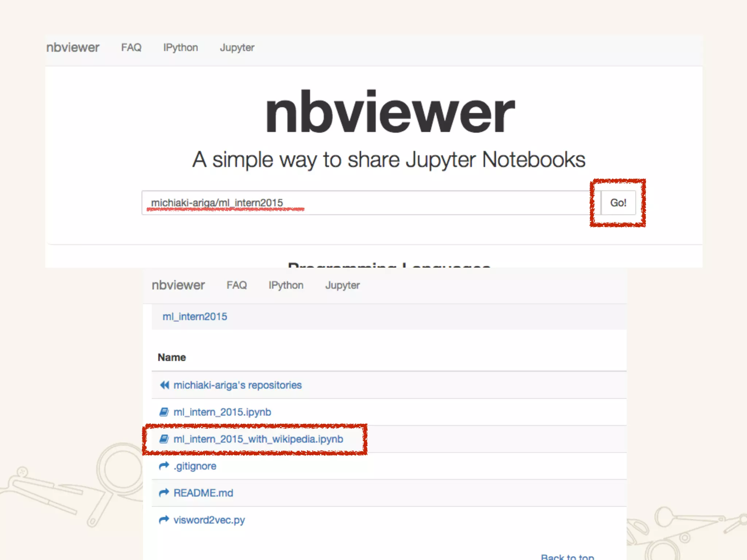747x560 pixels.
Task: Open ml_intern_2015.ipynb notebook
Action: pyautogui.click(x=222, y=412)
